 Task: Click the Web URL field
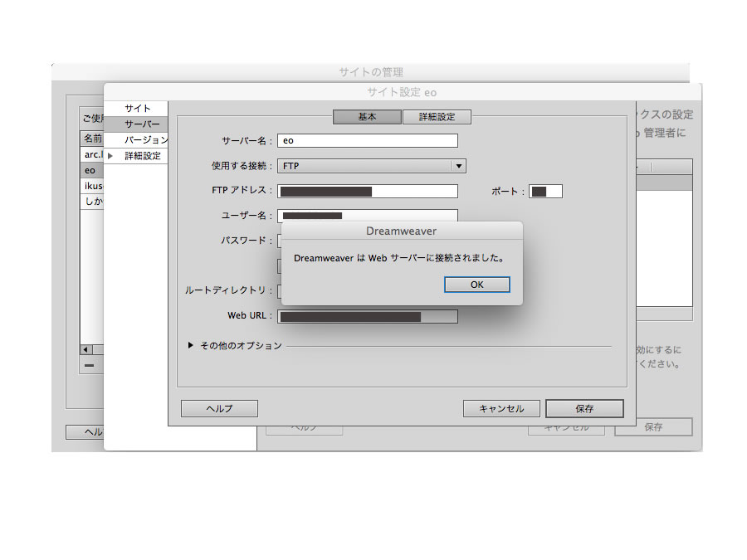(368, 317)
